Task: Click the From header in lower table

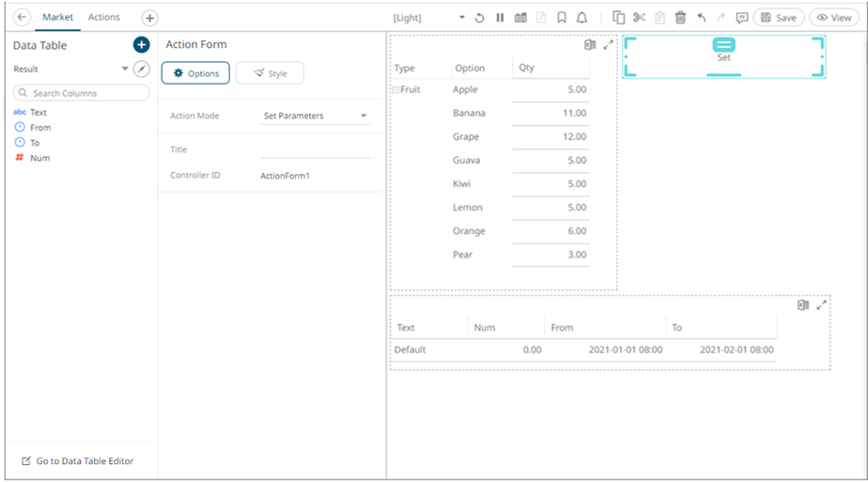Action: [562, 328]
